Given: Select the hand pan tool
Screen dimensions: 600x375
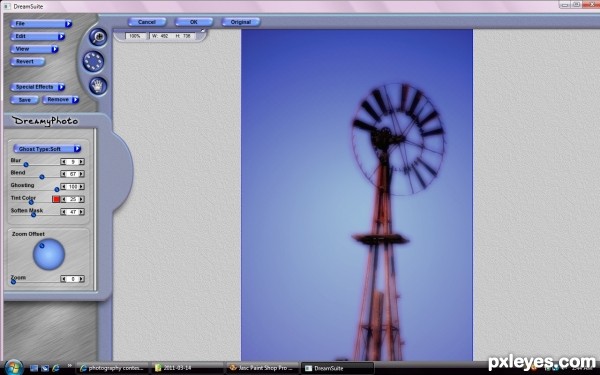Looking at the screenshot, I should [98, 86].
